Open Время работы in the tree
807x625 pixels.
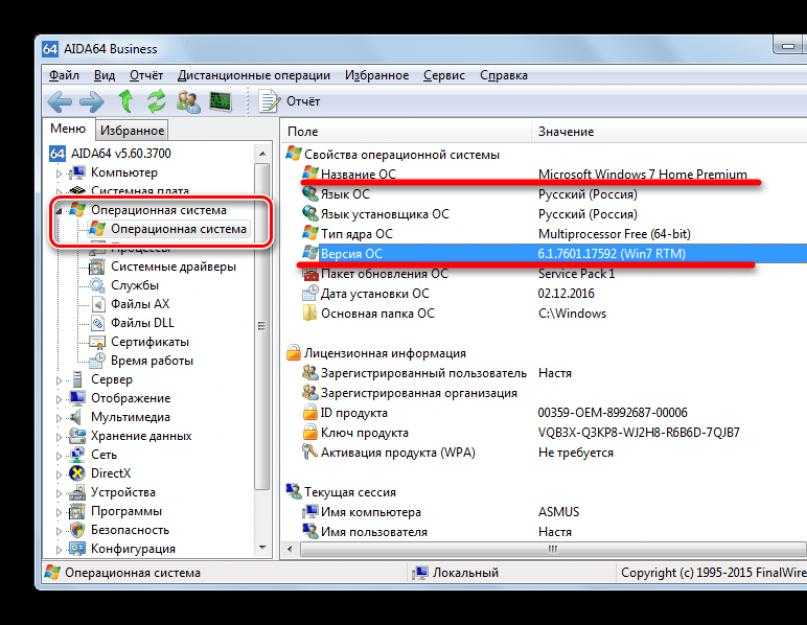click(x=152, y=361)
